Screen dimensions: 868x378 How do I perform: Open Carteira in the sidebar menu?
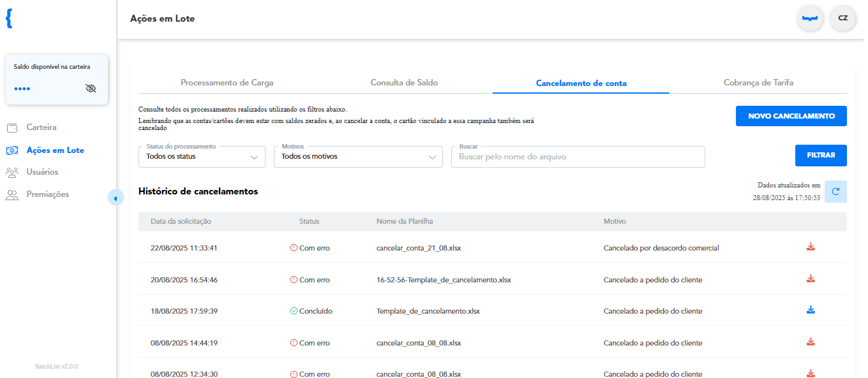click(x=41, y=127)
